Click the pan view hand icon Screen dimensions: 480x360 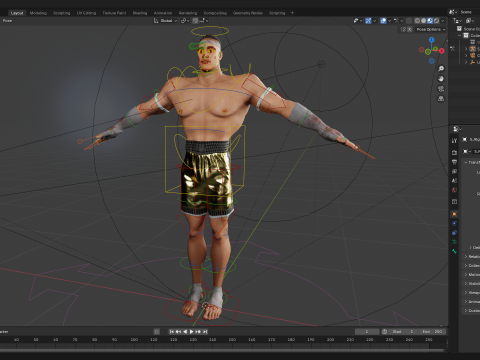coord(441,79)
